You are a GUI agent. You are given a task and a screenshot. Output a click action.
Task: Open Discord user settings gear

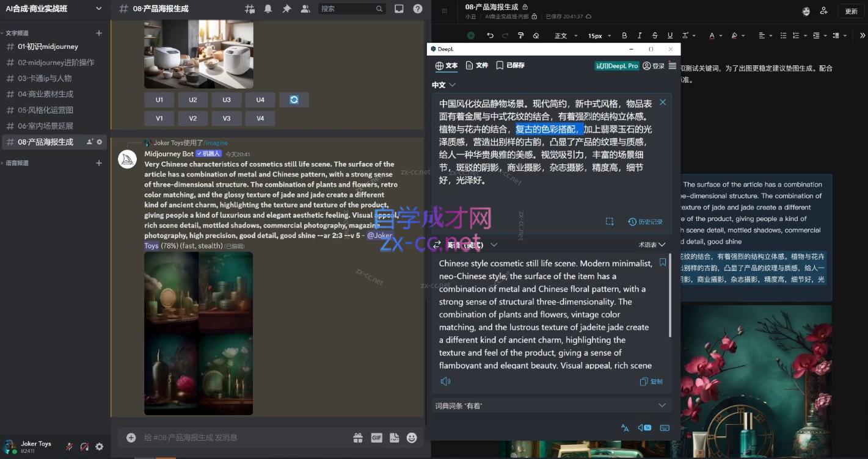click(x=100, y=447)
